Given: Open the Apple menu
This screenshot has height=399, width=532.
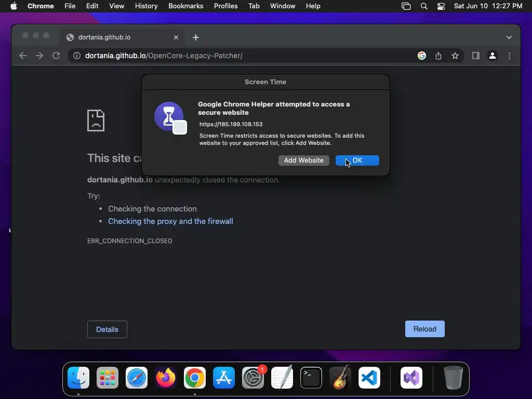Looking at the screenshot, I should click(x=14, y=6).
